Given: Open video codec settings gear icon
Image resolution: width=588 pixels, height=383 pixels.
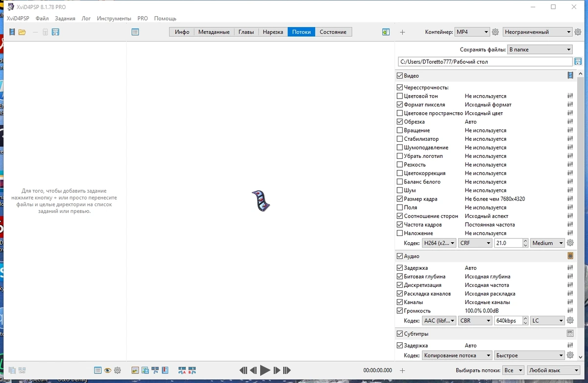Looking at the screenshot, I should [570, 243].
